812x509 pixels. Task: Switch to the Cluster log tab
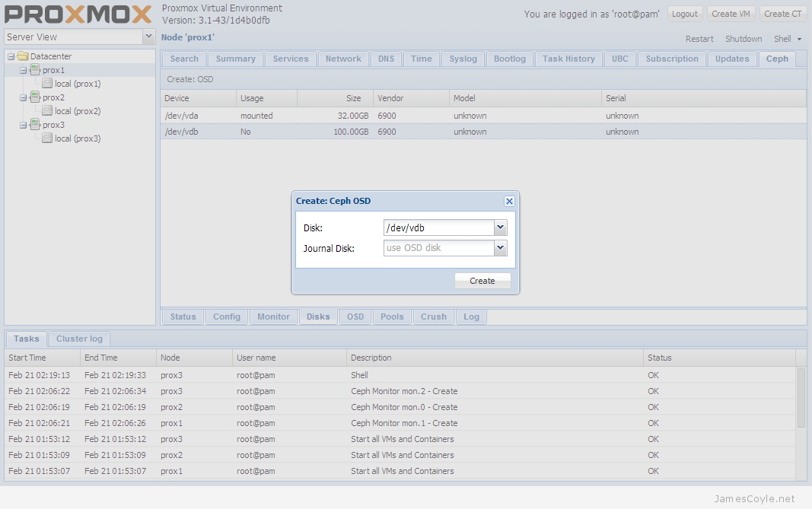click(79, 339)
